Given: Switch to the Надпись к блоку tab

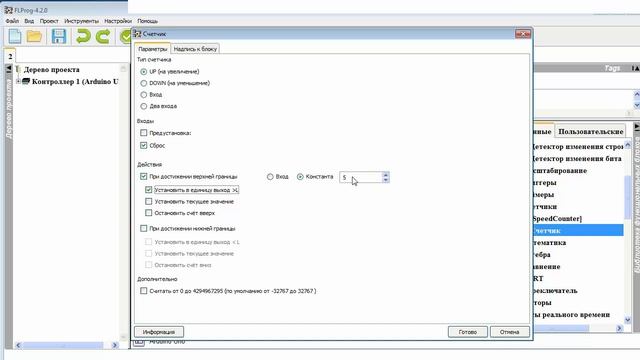Looking at the screenshot, I should tap(195, 49).
